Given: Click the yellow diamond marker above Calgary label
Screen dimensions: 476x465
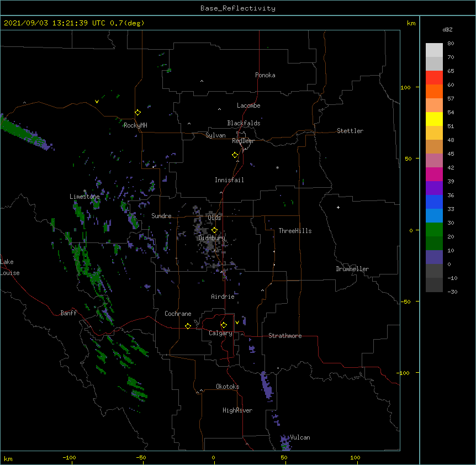Looking at the screenshot, I should pyautogui.click(x=224, y=325).
